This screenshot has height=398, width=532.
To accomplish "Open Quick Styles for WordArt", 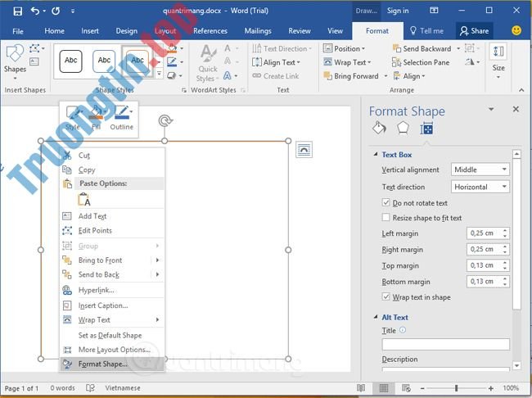I will click(208, 64).
